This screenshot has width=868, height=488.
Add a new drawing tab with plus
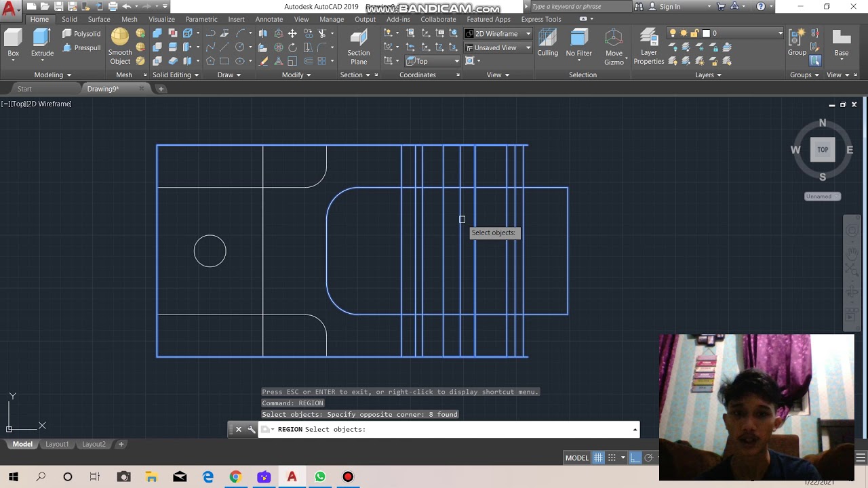pyautogui.click(x=161, y=89)
